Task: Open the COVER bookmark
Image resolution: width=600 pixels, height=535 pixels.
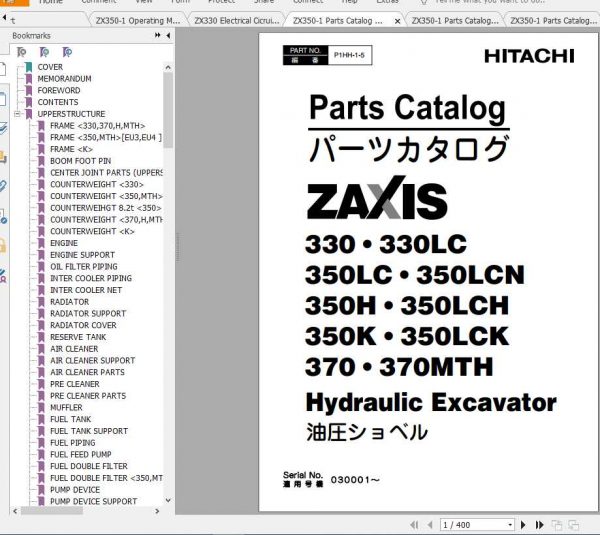Action: point(50,67)
